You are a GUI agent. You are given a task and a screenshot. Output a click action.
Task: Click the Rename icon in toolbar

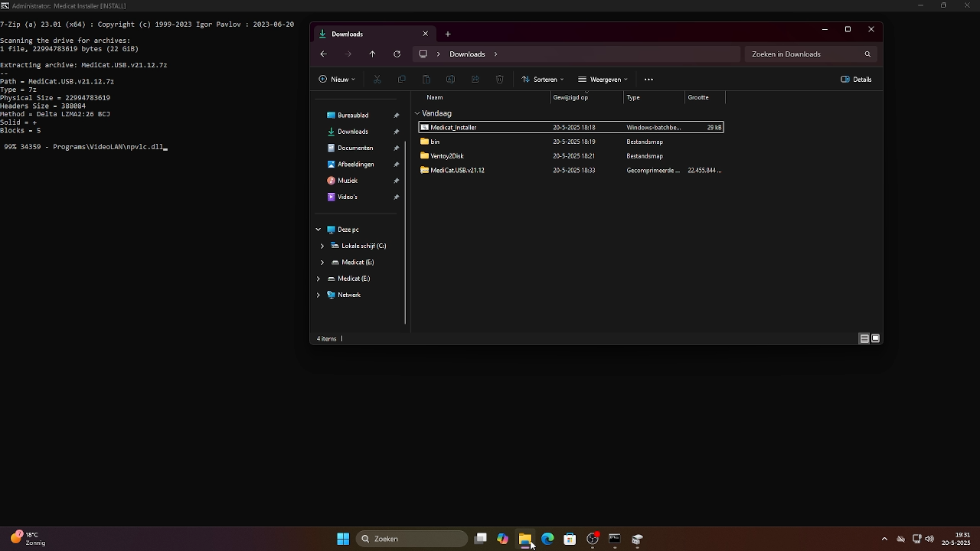450,80
